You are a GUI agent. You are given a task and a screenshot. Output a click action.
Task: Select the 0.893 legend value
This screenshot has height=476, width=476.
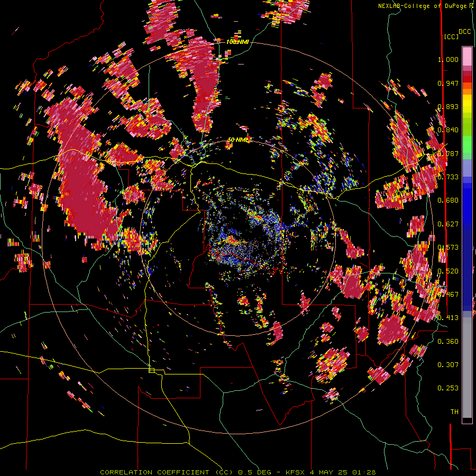448,106
